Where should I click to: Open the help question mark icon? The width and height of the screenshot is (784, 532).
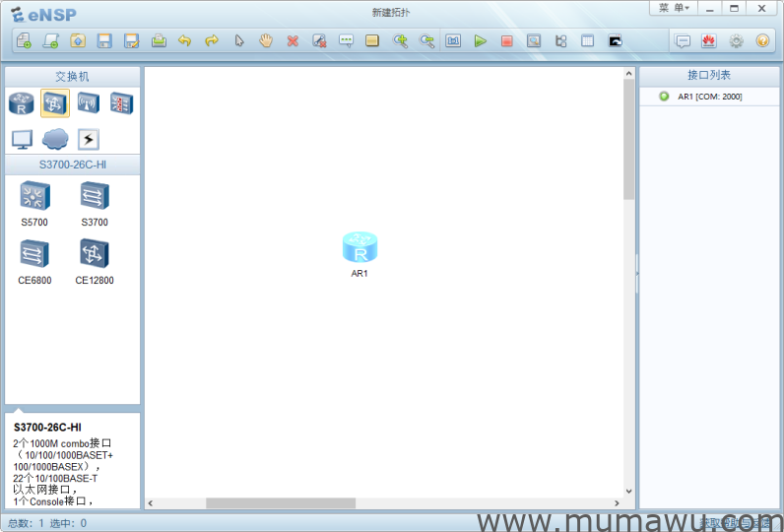762,41
